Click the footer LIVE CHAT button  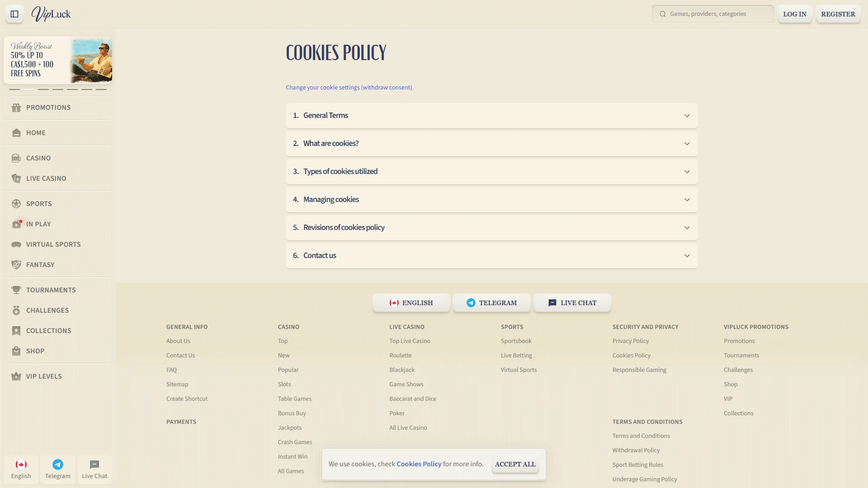572,303
